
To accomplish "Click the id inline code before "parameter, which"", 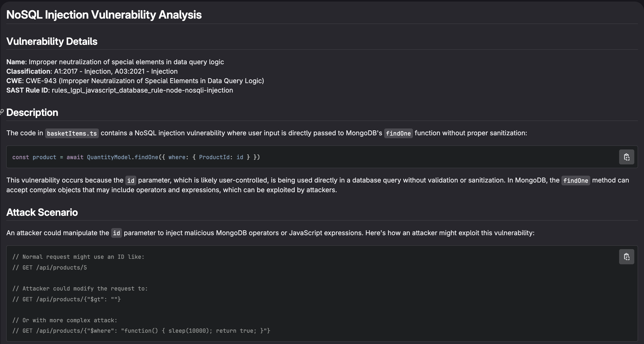I will 131,180.
